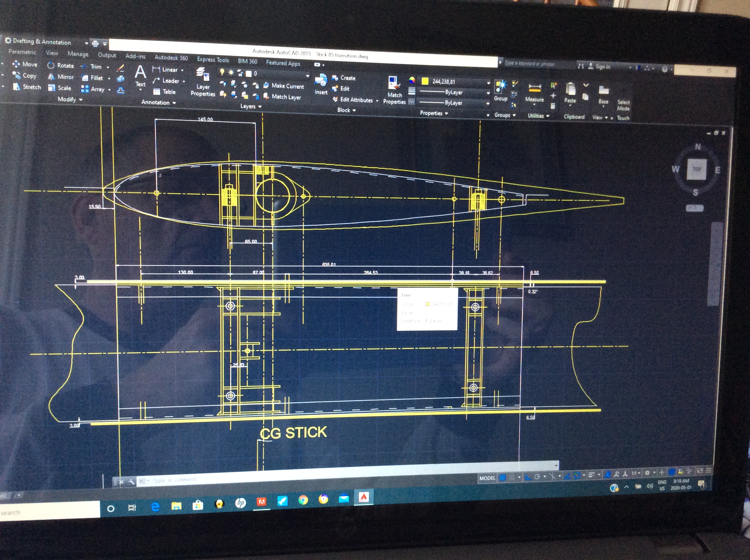Open the Parametric ribbon tab
The width and height of the screenshot is (750, 560).
pos(22,52)
